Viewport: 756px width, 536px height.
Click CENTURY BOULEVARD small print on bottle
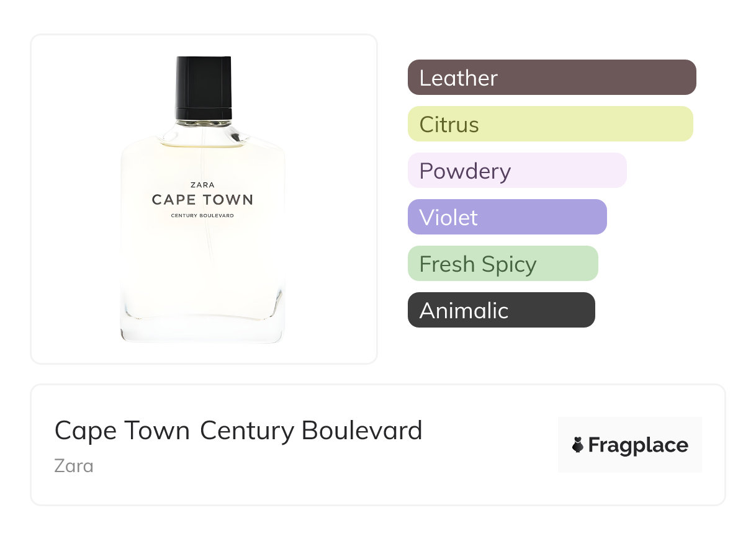(203, 216)
